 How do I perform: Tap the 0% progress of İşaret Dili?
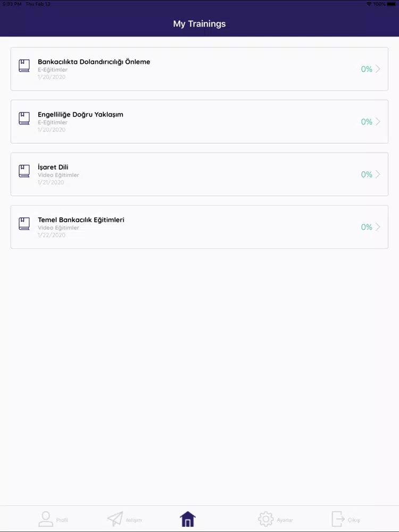point(367,174)
